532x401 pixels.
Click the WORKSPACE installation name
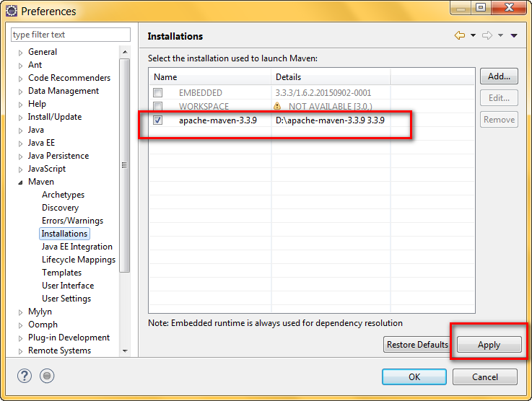(204, 107)
